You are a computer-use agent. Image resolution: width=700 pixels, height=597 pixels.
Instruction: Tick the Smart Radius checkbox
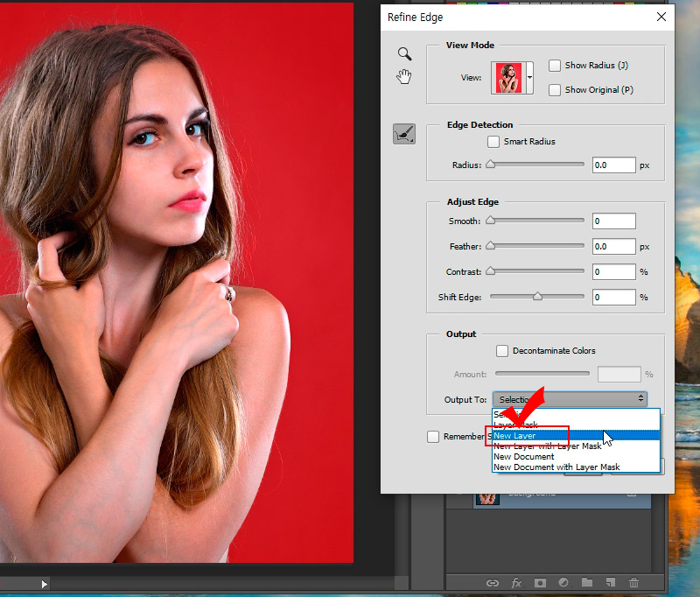click(x=493, y=142)
